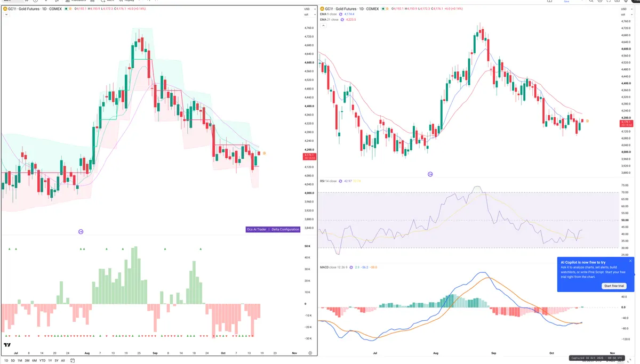
Task: Click the Jul label on right chart time axis
Action: click(x=375, y=353)
